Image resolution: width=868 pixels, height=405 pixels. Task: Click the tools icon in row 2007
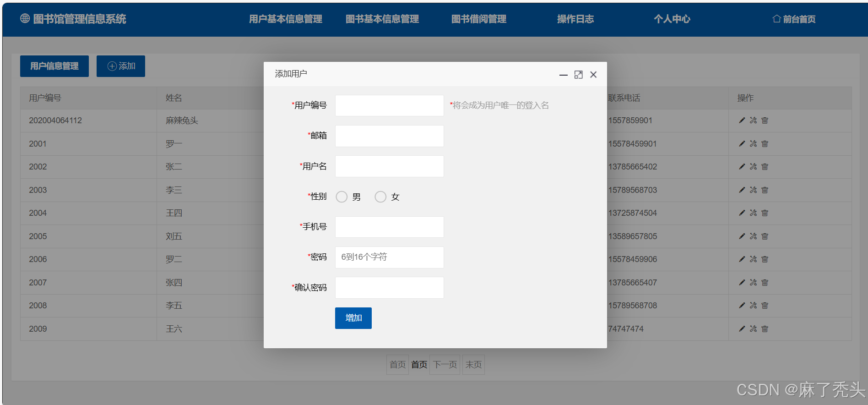(x=753, y=283)
